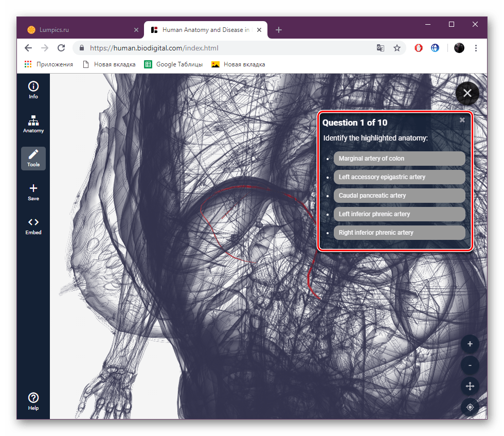Open the Tools panel
Viewport: 504px width, 436px height.
tap(33, 158)
